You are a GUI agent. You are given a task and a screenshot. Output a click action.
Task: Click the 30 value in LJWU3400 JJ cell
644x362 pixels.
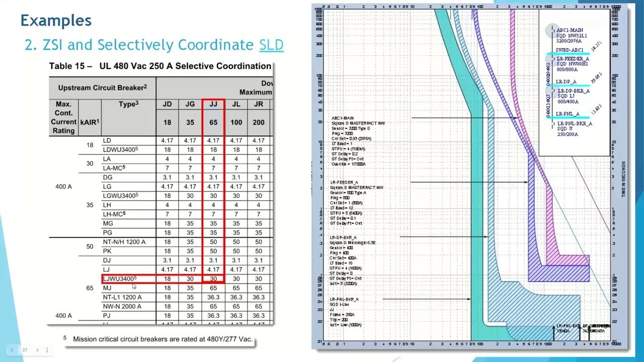click(213, 279)
